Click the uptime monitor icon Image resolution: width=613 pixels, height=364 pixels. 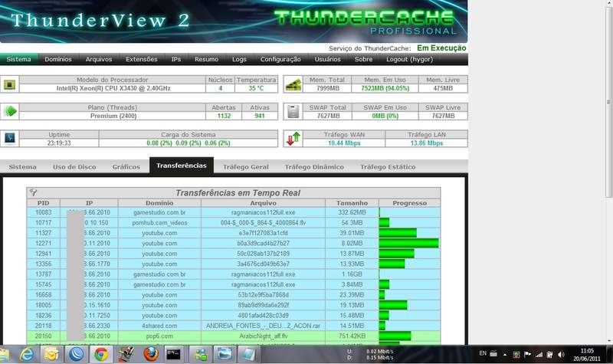coord(9,138)
